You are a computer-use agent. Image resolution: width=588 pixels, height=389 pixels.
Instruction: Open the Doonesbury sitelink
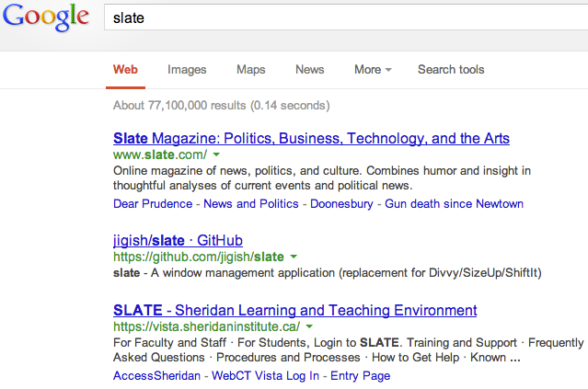[x=341, y=204]
